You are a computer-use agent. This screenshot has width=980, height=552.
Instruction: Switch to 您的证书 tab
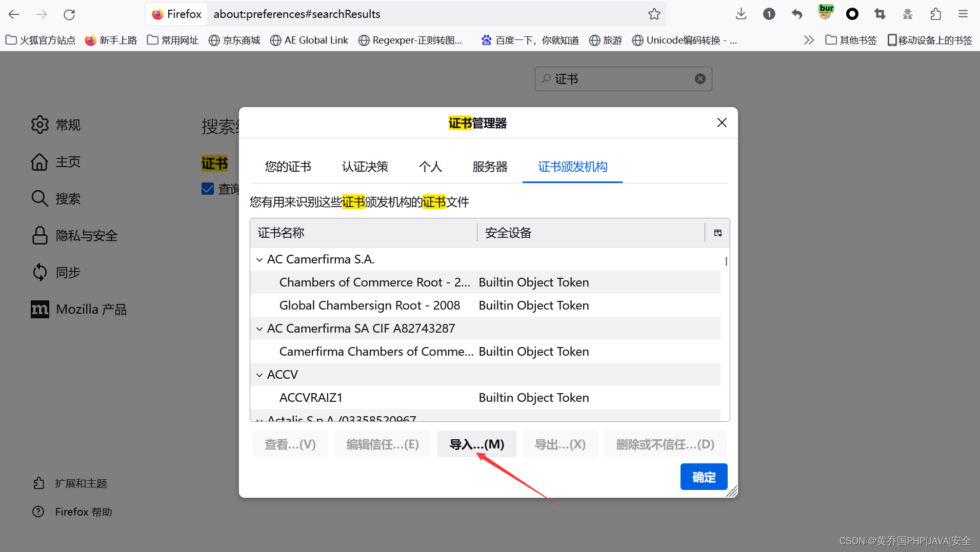[x=288, y=167]
